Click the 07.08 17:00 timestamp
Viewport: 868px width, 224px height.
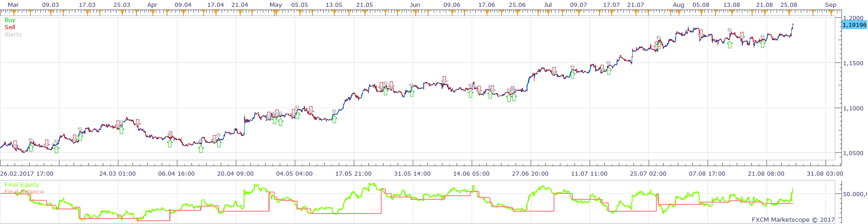click(707, 174)
